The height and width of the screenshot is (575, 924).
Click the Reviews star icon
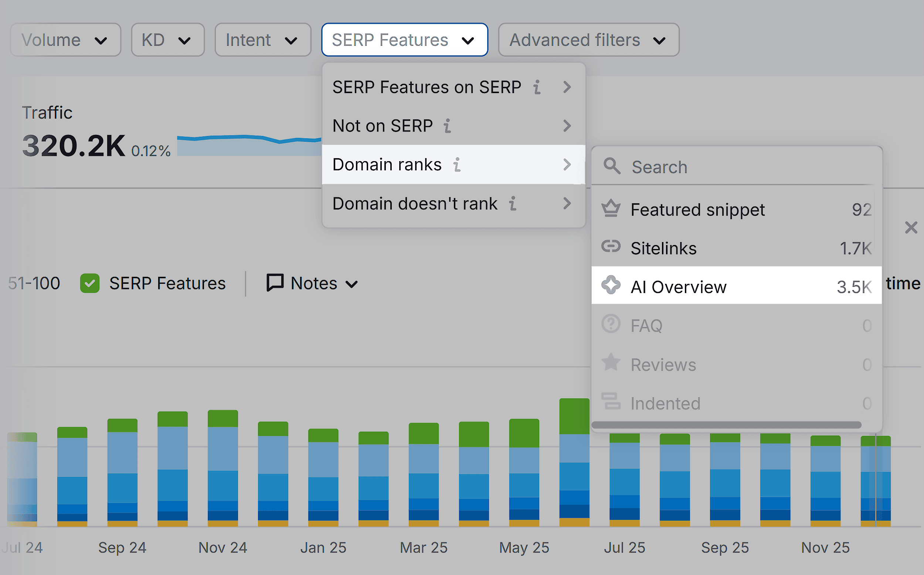(x=612, y=364)
